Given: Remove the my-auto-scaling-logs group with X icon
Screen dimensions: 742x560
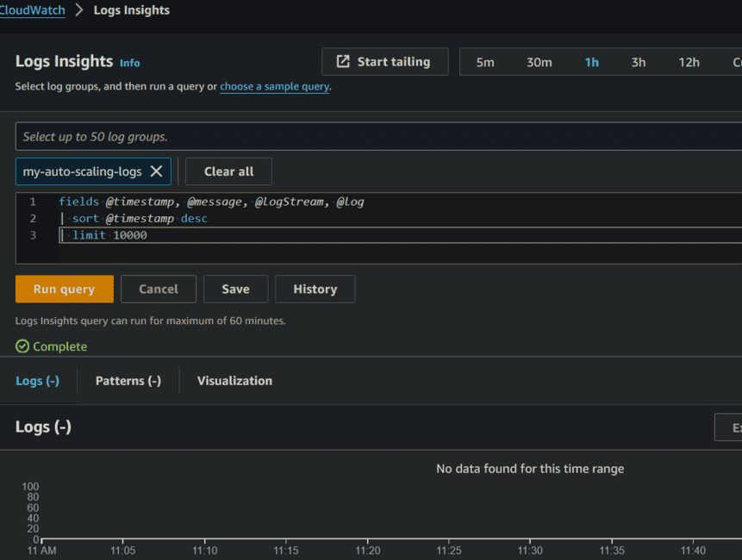Looking at the screenshot, I should [156, 171].
